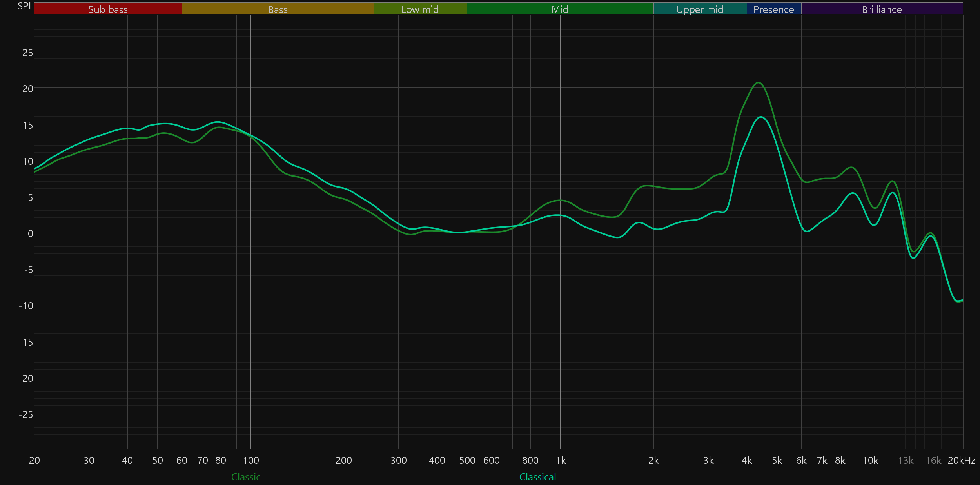Click the 25 dB SPL axis label
Screen dimensions: 980x485
(x=27, y=53)
